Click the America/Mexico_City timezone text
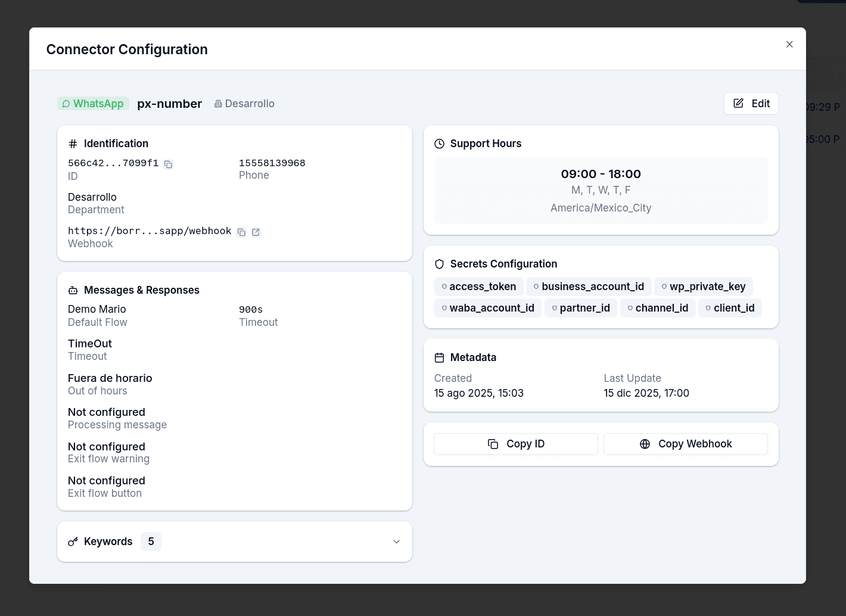Image resolution: width=846 pixels, height=616 pixels. coord(601,208)
